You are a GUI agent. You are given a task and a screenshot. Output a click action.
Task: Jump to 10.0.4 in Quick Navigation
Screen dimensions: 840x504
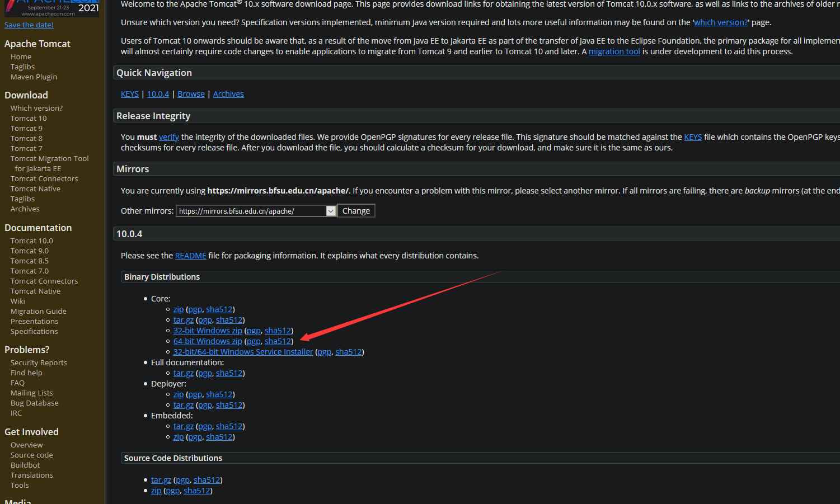(x=158, y=94)
